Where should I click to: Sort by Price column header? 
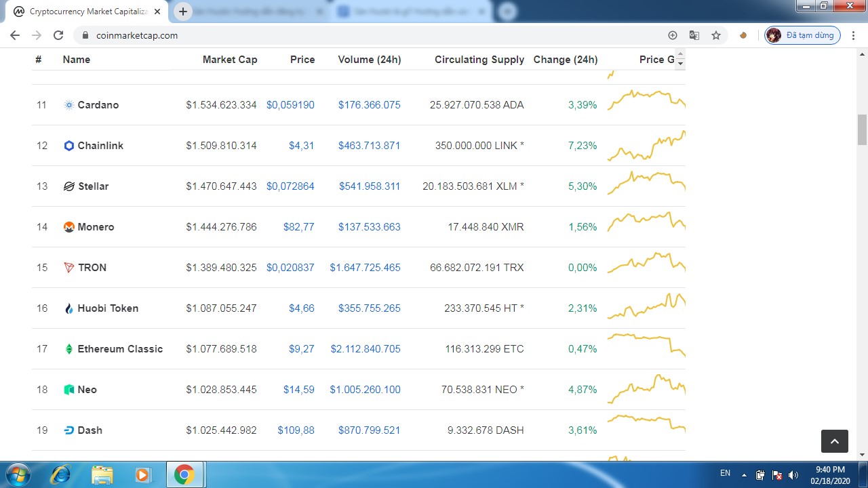[x=302, y=60]
